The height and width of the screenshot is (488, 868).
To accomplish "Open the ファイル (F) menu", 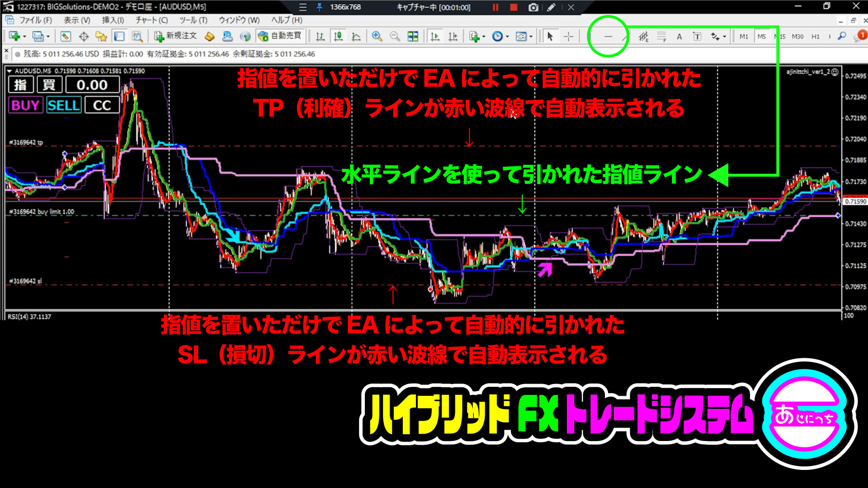I will [x=35, y=20].
